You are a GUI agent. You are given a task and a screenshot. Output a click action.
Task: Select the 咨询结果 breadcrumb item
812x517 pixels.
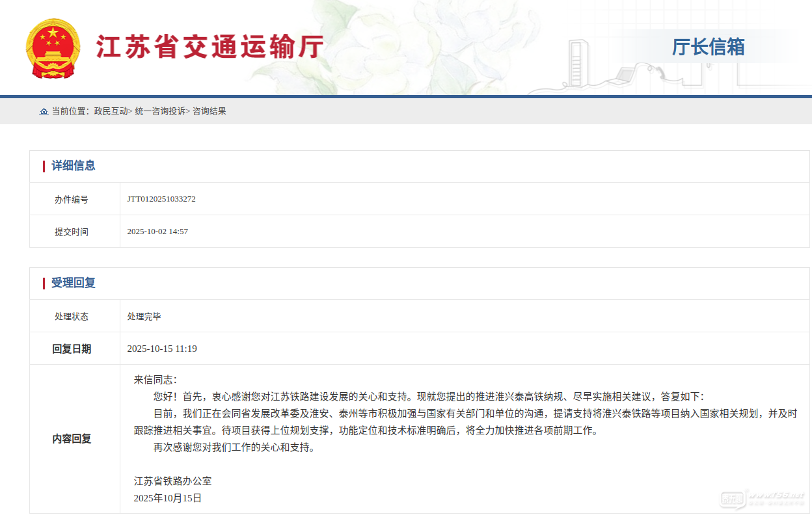tap(209, 111)
